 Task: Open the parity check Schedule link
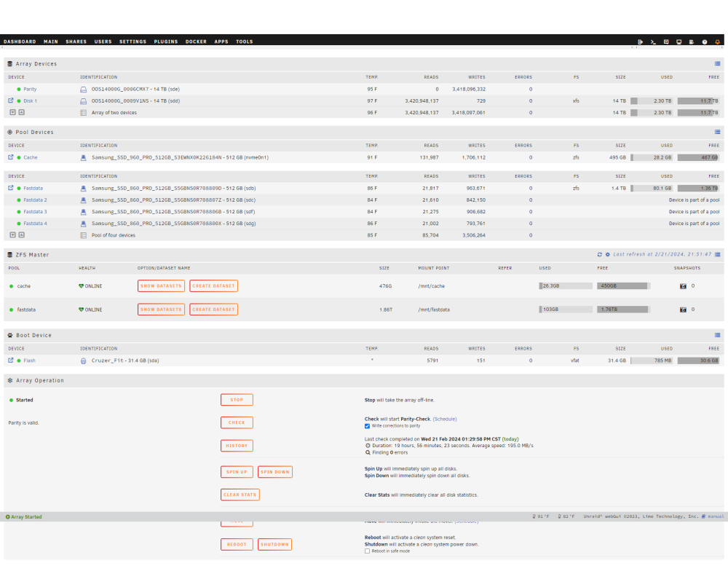tap(445, 419)
